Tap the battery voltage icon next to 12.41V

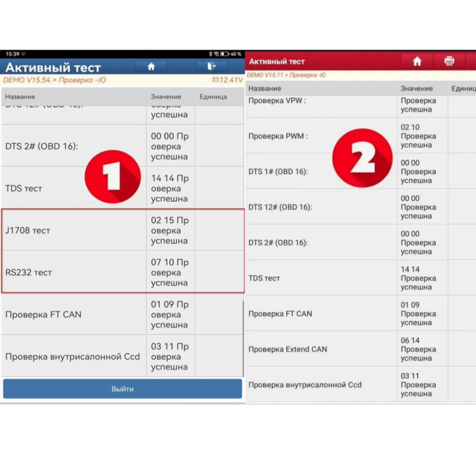click(x=216, y=80)
